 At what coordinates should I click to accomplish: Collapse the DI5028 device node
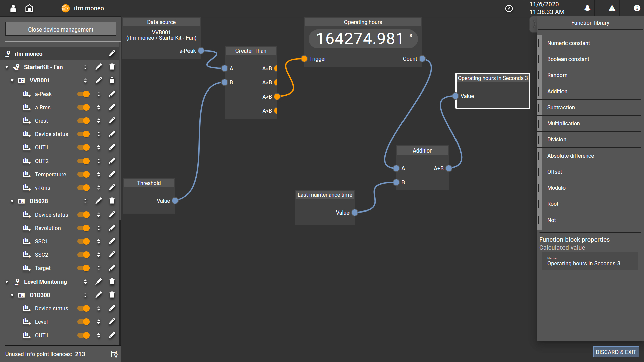point(12,201)
